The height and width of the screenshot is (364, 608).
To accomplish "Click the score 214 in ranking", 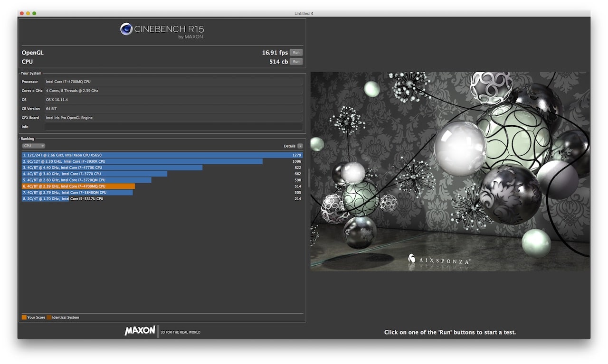I will point(298,199).
